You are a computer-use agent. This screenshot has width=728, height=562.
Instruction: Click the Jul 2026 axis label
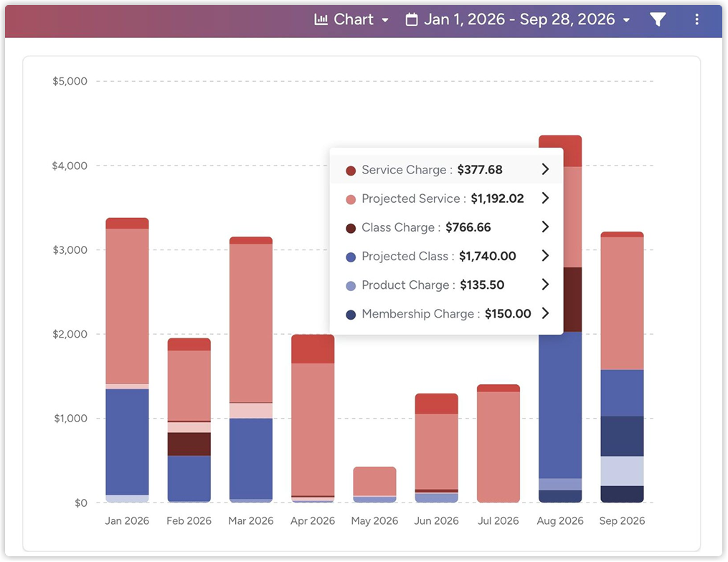point(498,520)
